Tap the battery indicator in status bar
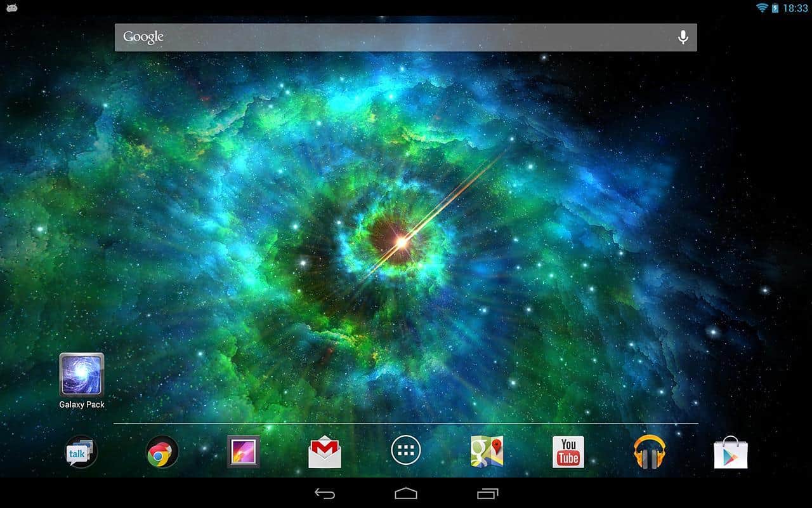Screen dimensions: 812x508 [775, 8]
